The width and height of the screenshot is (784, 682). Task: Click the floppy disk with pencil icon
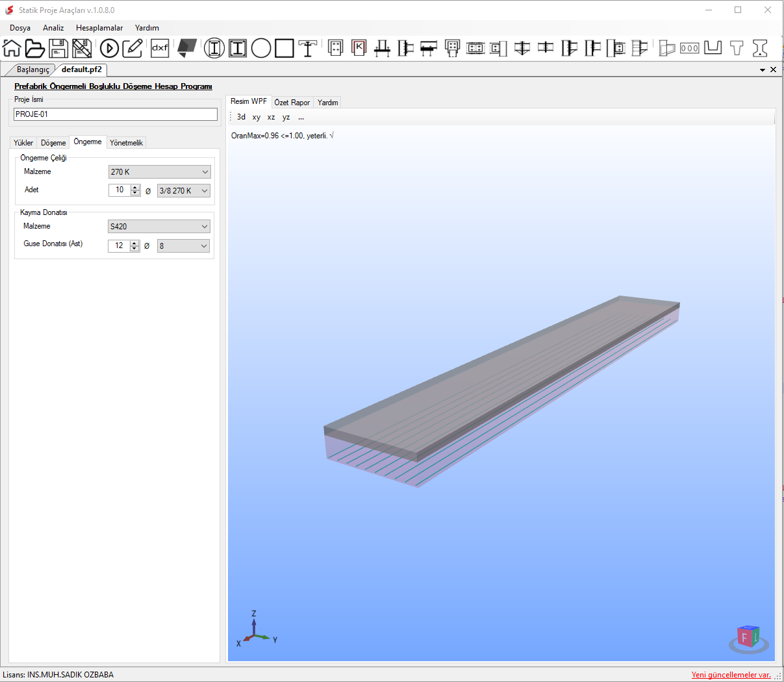82,48
